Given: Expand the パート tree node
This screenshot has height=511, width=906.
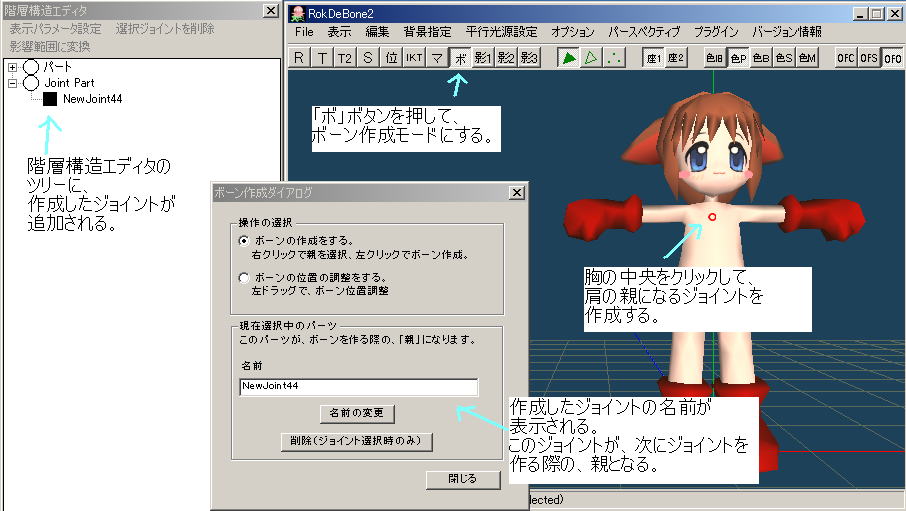Looking at the screenshot, I should [13, 67].
